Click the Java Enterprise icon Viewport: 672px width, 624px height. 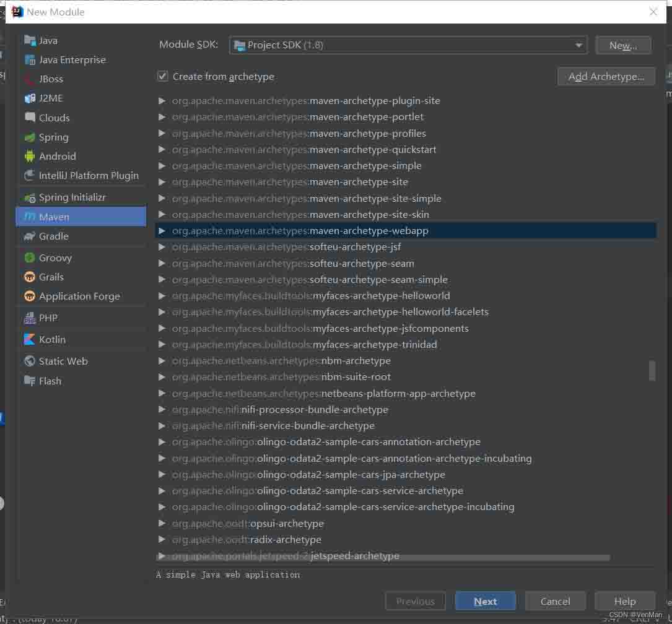point(30,60)
